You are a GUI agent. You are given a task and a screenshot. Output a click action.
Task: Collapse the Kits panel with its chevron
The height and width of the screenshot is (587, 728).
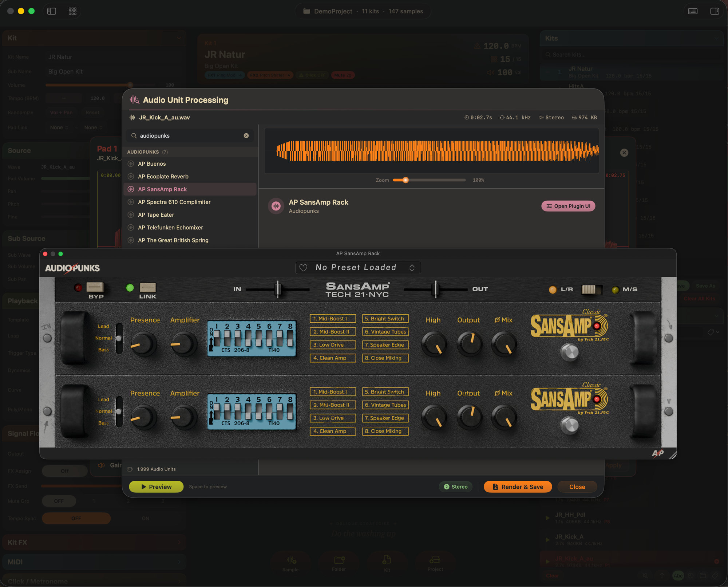[716, 38]
